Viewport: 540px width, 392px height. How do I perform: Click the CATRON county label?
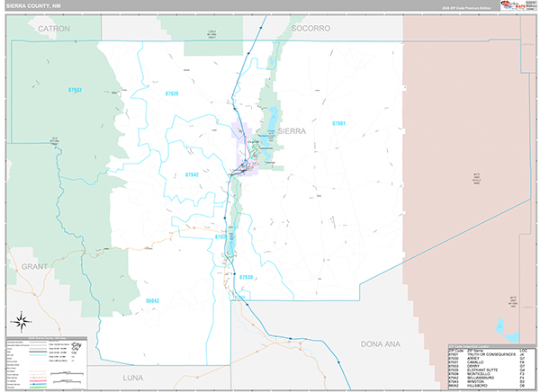pos(54,29)
